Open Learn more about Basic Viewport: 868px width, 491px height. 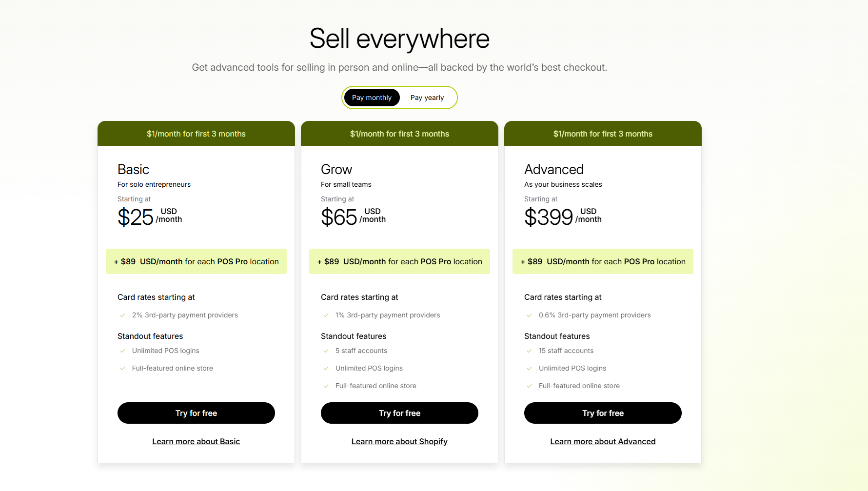(x=196, y=441)
